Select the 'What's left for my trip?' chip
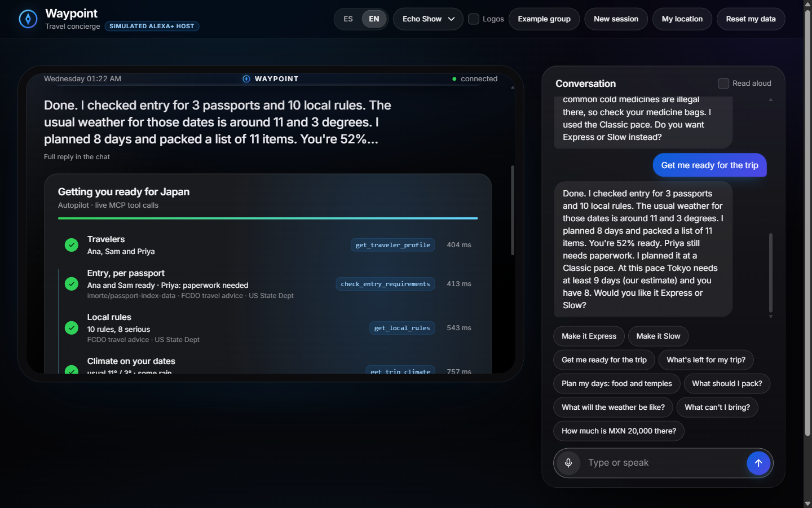812x508 pixels. pos(706,360)
